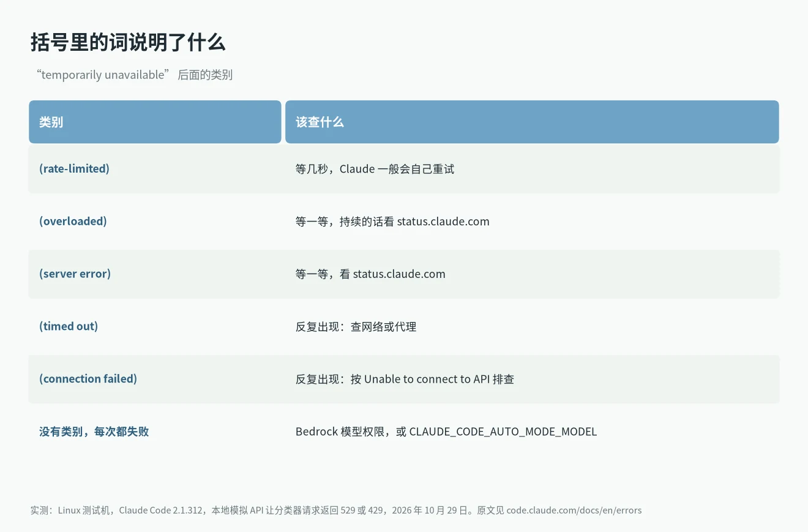The width and height of the screenshot is (808, 532).
Task: Click the text 等一等，持续的话看 status.claude.com
Action: 392,222
